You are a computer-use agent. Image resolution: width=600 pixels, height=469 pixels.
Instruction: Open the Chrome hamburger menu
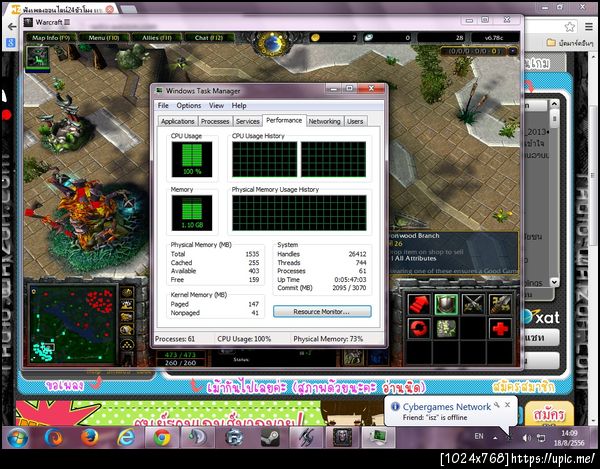coord(589,26)
